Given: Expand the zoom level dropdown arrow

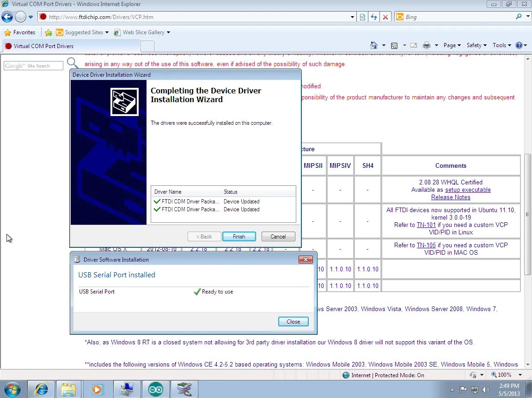Looking at the screenshot, I should (520, 375).
